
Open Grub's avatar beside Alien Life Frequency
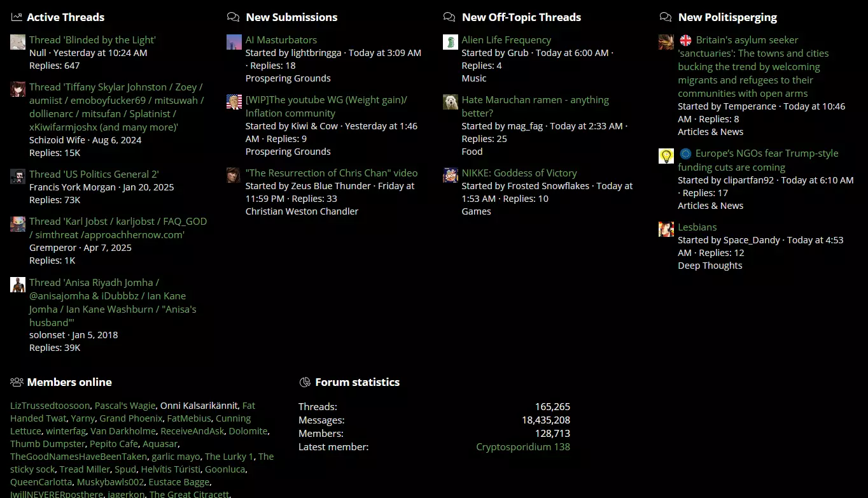(451, 42)
